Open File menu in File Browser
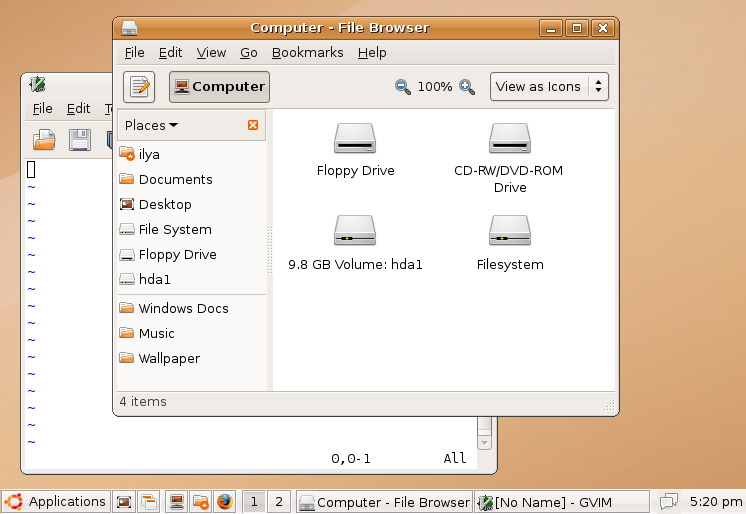Viewport: 746px width, 514px height. [135, 53]
